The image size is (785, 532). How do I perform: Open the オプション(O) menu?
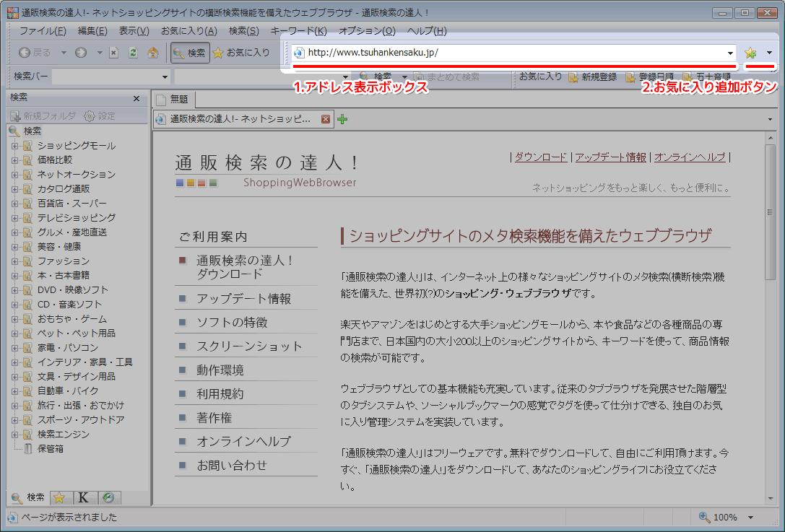(367, 31)
